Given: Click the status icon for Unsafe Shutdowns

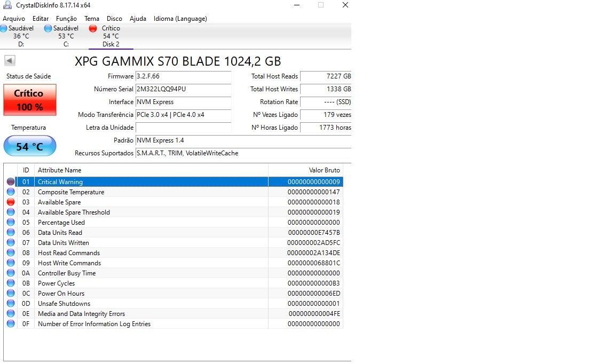Looking at the screenshot, I should click(11, 304).
